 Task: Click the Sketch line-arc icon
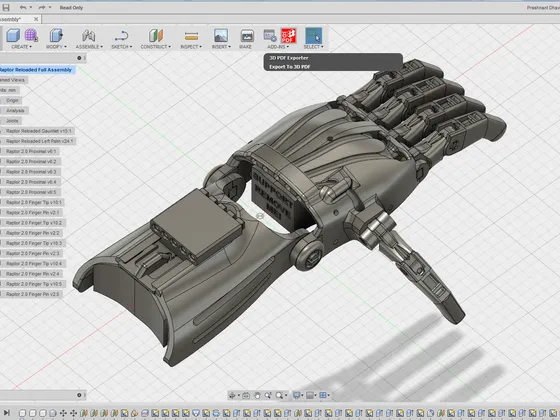[121, 35]
